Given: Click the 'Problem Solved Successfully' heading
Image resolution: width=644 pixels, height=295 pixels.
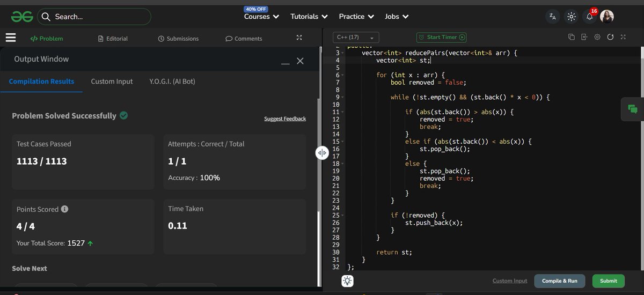Looking at the screenshot, I should point(64,116).
